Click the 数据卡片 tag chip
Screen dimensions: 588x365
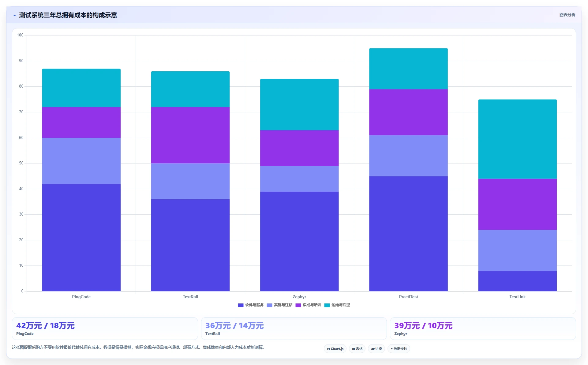coord(399,349)
